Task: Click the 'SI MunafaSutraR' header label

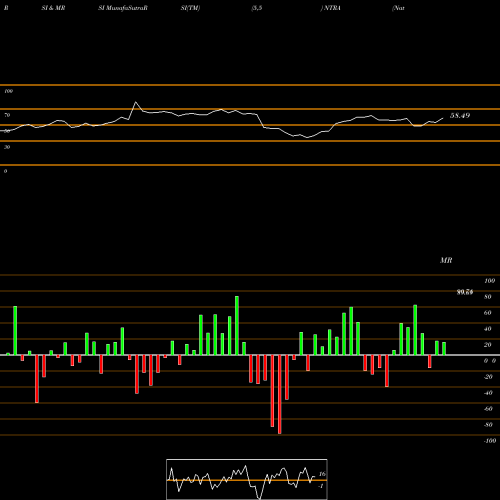Action: (123, 8)
